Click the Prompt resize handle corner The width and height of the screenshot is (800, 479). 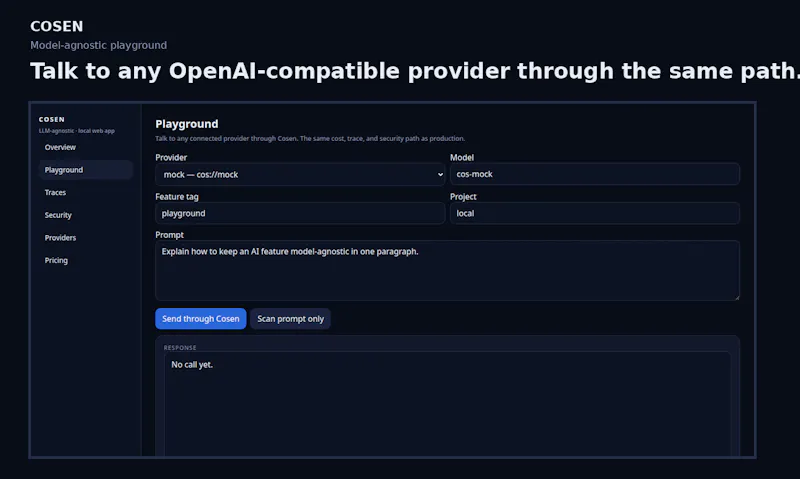(737, 297)
